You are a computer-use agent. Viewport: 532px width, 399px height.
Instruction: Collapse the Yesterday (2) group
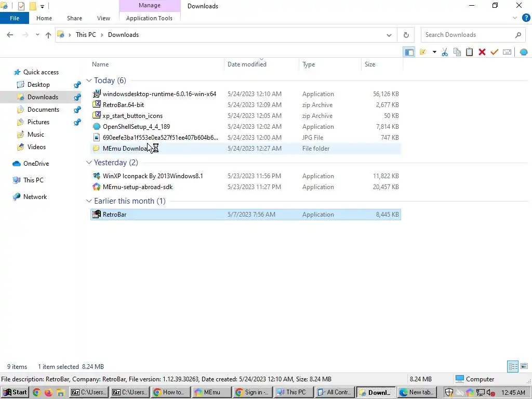(x=89, y=163)
